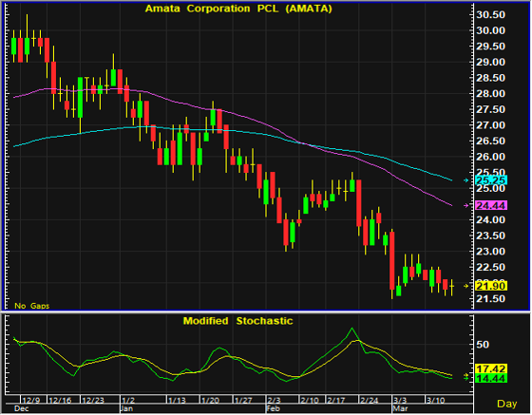Image resolution: width=532 pixels, height=415 pixels.
Task: Click the magenta moving average value 24.44
Action: click(491, 205)
